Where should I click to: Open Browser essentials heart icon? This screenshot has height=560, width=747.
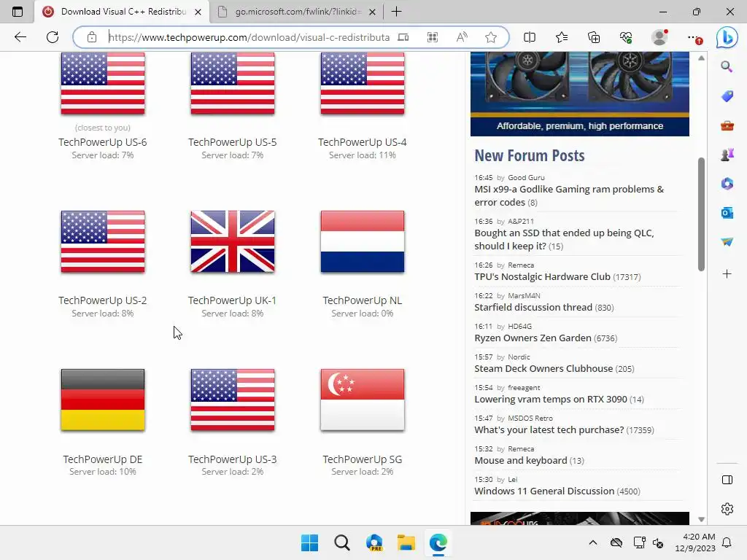click(626, 37)
